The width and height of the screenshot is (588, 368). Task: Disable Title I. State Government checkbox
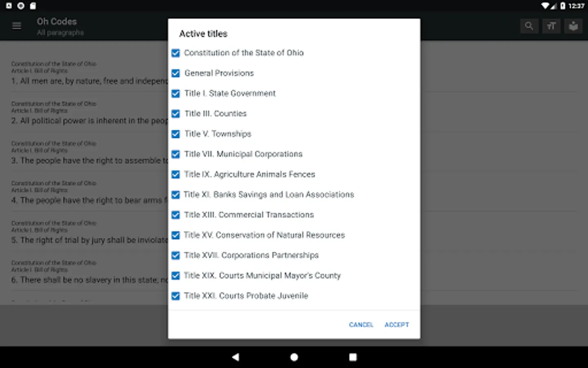click(176, 94)
